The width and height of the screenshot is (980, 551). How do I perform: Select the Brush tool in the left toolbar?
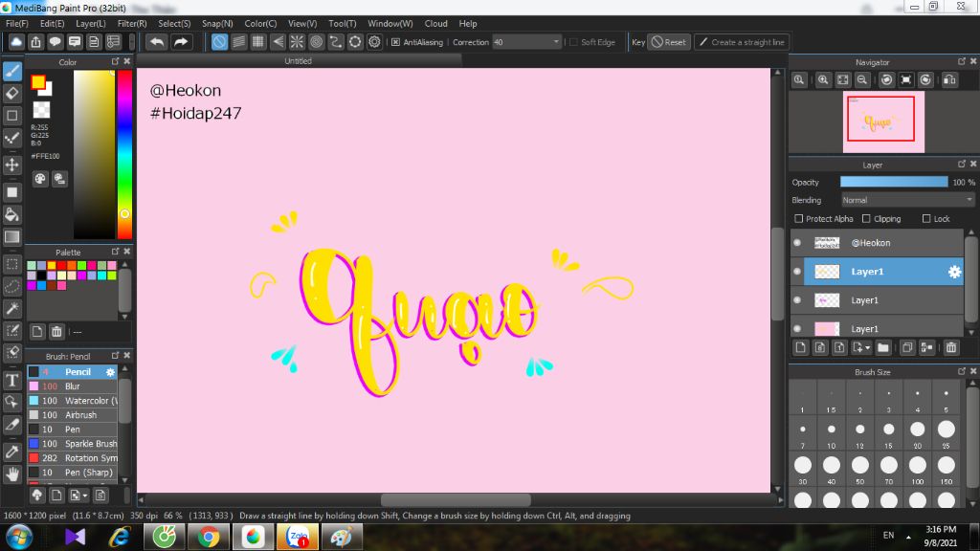pyautogui.click(x=11, y=71)
